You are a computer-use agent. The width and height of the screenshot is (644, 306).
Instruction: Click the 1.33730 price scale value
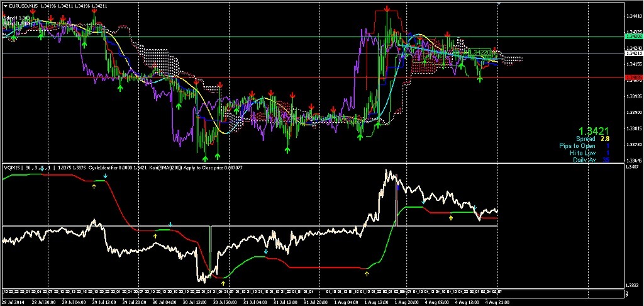(x=633, y=144)
